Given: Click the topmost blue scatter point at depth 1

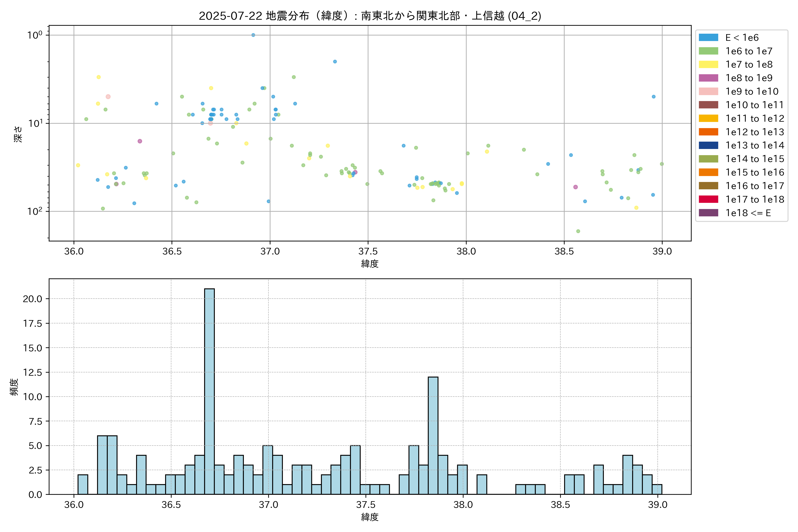Looking at the screenshot, I should (x=253, y=35).
